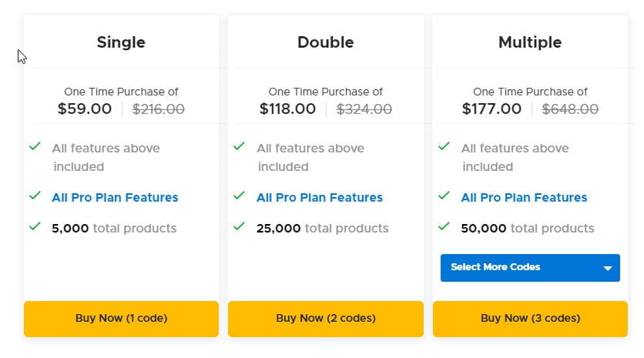Viewport: 644px width, 358px height.
Task: Click the checkmark next to 25,000 total products
Action: pyautogui.click(x=240, y=227)
